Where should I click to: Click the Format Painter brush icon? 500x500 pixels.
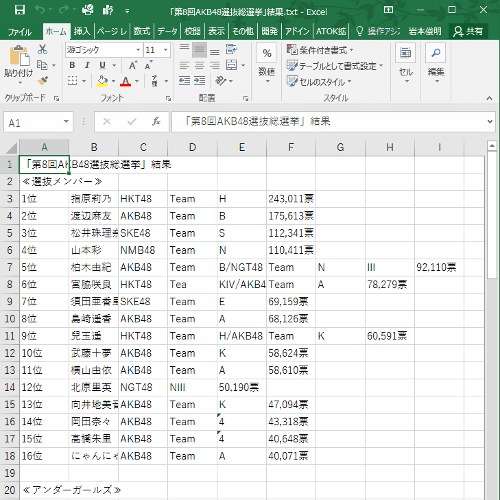(x=43, y=80)
